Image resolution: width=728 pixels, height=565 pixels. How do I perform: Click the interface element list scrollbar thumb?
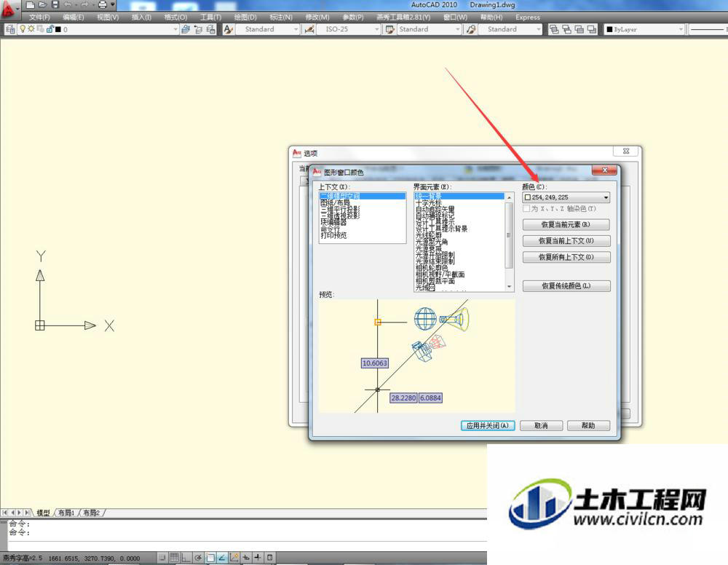click(x=509, y=235)
